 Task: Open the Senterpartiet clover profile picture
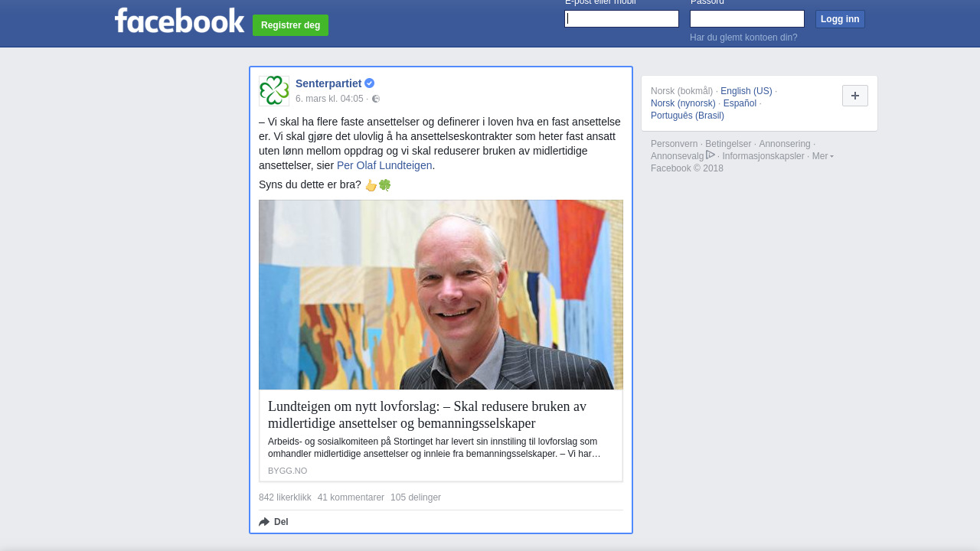pos(274,91)
